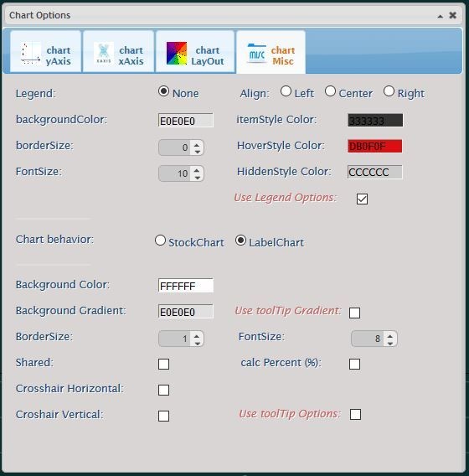Choose StockChart behavior
The width and height of the screenshot is (469, 476).
160,241
